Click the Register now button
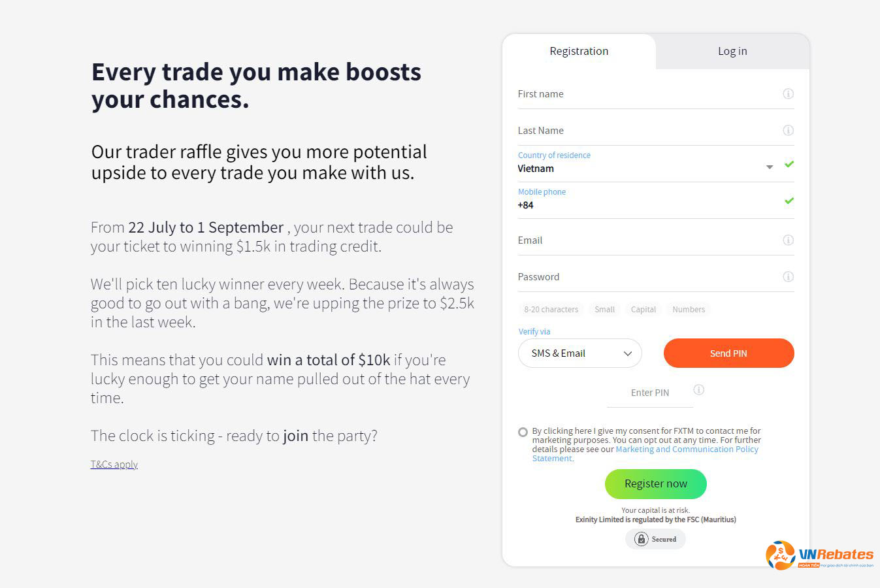The height and width of the screenshot is (588, 880). (x=656, y=483)
